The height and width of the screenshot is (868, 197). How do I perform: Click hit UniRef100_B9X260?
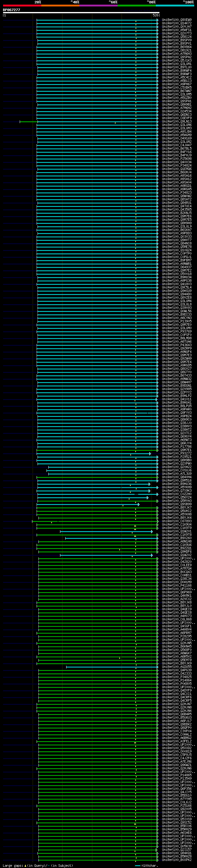coord(177,538)
